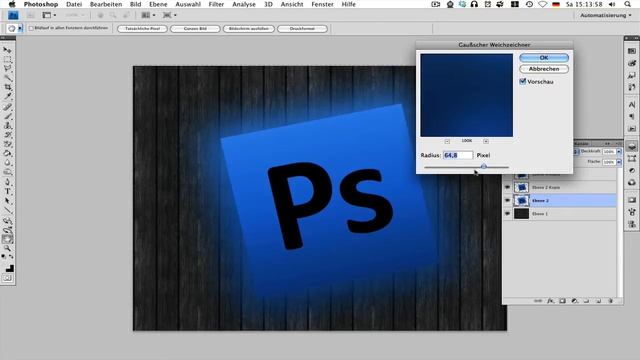Image resolution: width=640 pixels, height=360 pixels.
Task: Open the Layers panel icon in right dock
Action: coord(632,146)
